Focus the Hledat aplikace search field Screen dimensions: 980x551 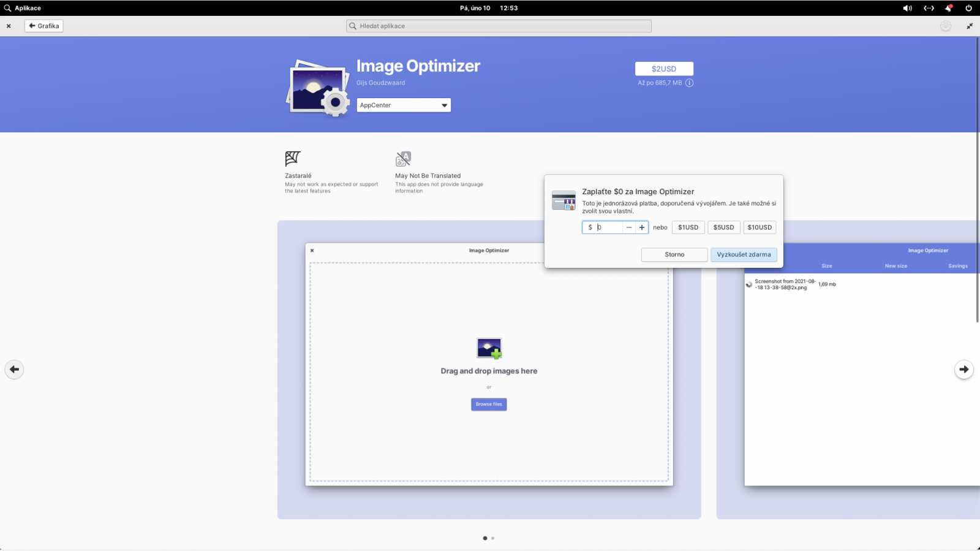pyautogui.click(x=499, y=26)
